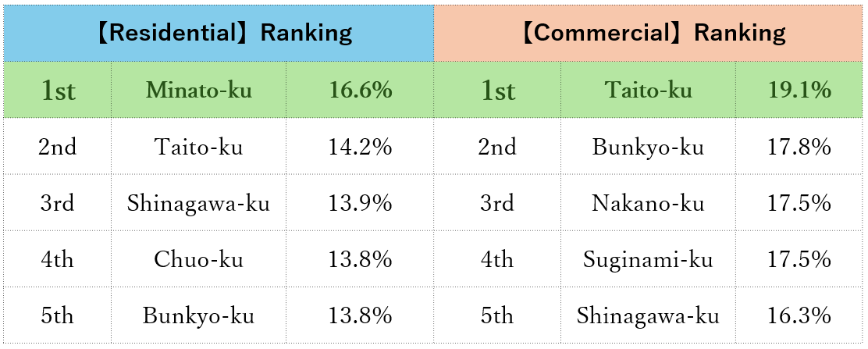Click Shinagawa-ku in the Residential ranking
Image resolution: width=868 pixels, height=349 pixels.
point(198,204)
